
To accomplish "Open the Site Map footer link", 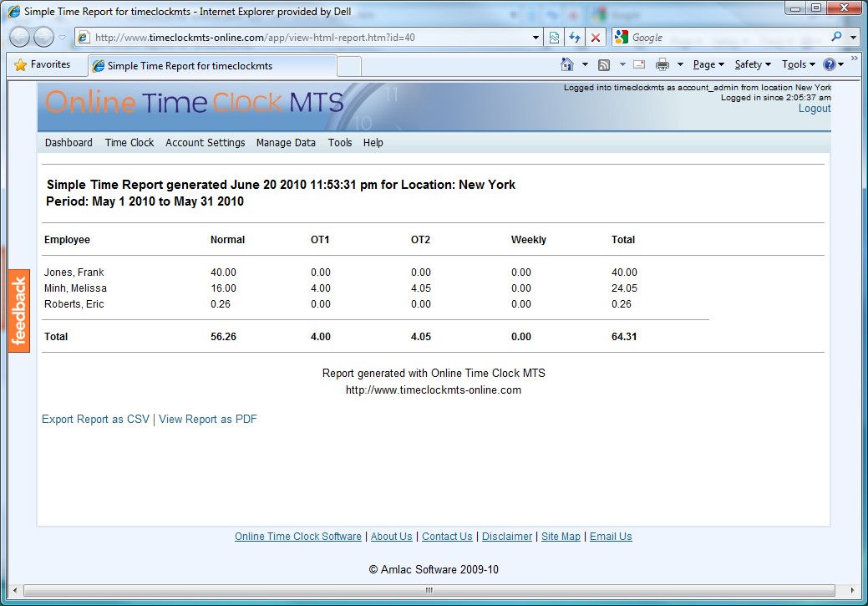I will [x=561, y=536].
